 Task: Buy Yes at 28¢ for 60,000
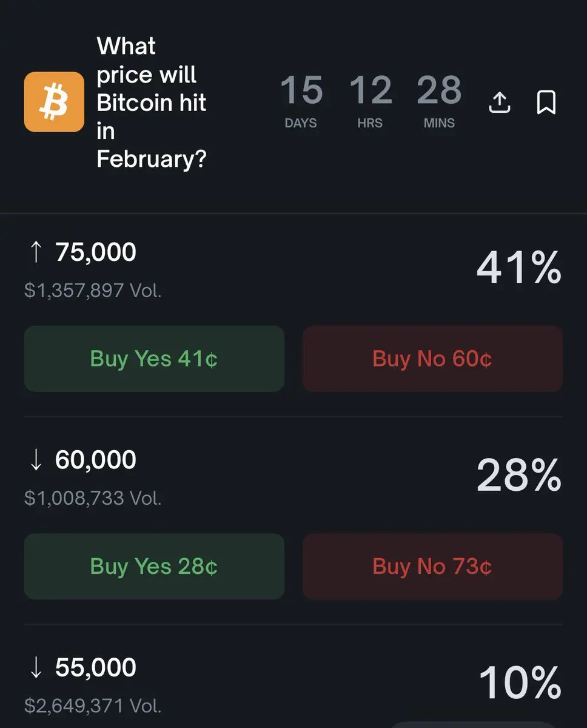point(154,566)
